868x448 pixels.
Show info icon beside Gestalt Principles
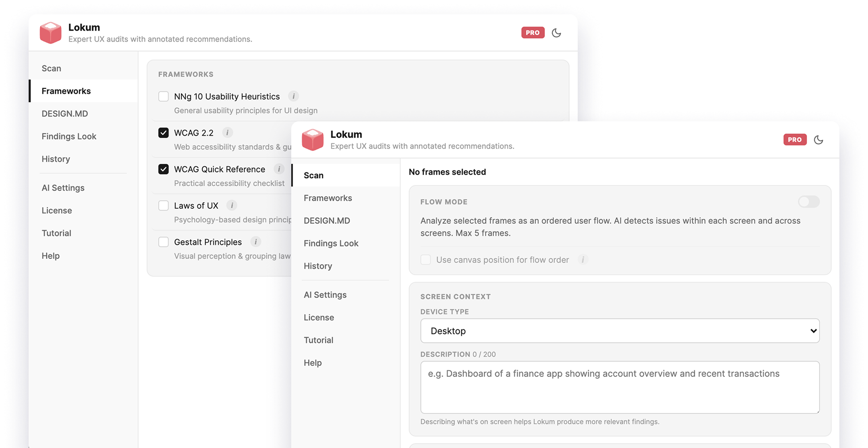coord(255,242)
